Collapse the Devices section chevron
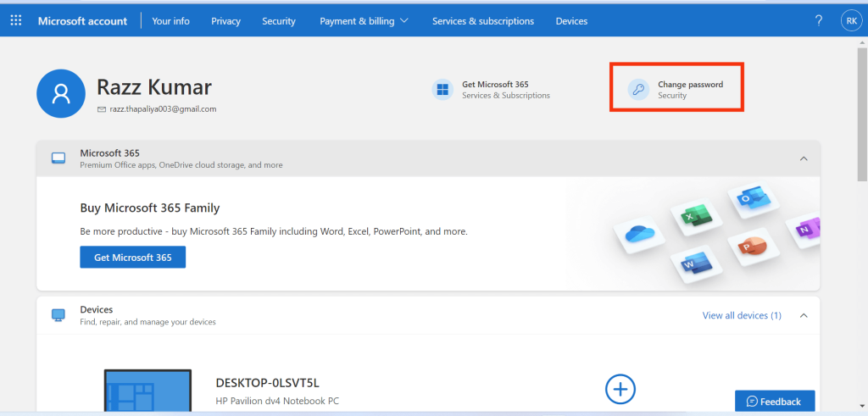The height and width of the screenshot is (416, 868). click(804, 315)
